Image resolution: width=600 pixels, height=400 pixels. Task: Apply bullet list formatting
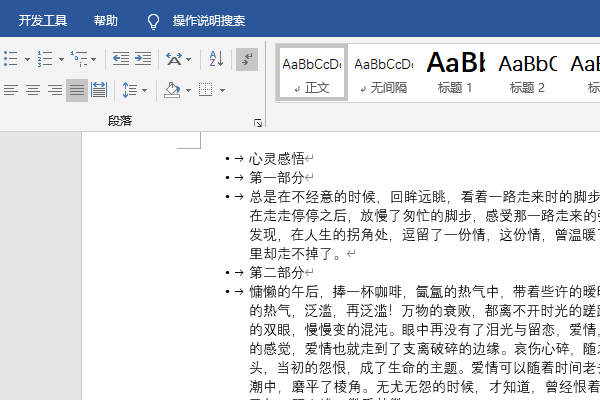click(10, 59)
